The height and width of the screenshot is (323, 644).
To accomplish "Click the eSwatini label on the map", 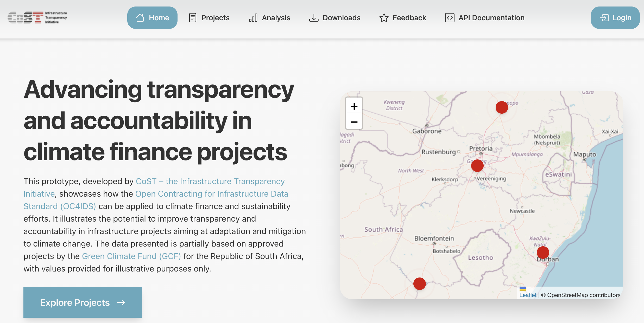I will tap(559, 174).
